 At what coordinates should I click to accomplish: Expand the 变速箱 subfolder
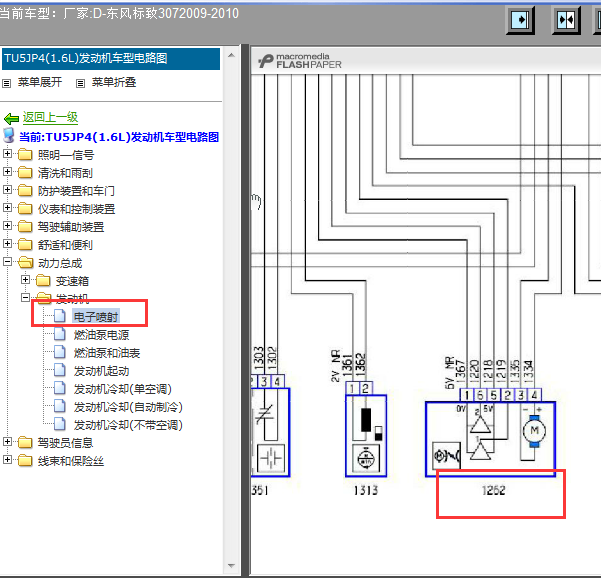click(x=27, y=281)
